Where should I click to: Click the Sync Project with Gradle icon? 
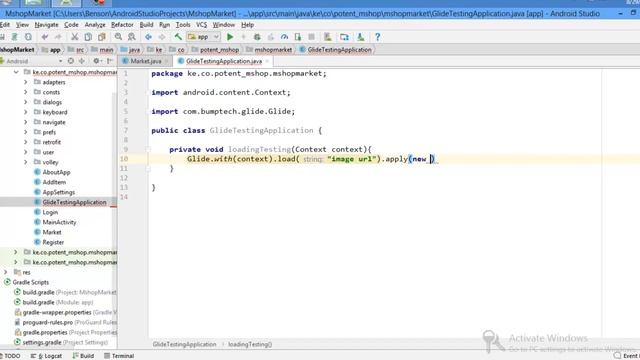click(x=344, y=37)
